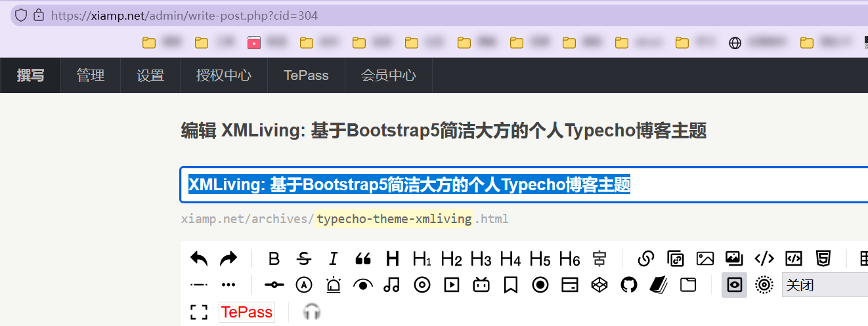Click the post title input field
Image resolution: width=868 pixels, height=326 pixels.
524,185
